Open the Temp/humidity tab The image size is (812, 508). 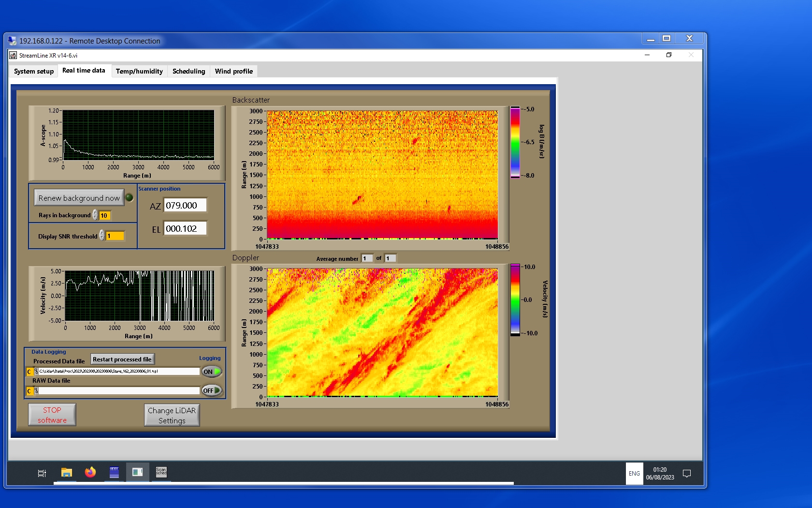point(139,71)
